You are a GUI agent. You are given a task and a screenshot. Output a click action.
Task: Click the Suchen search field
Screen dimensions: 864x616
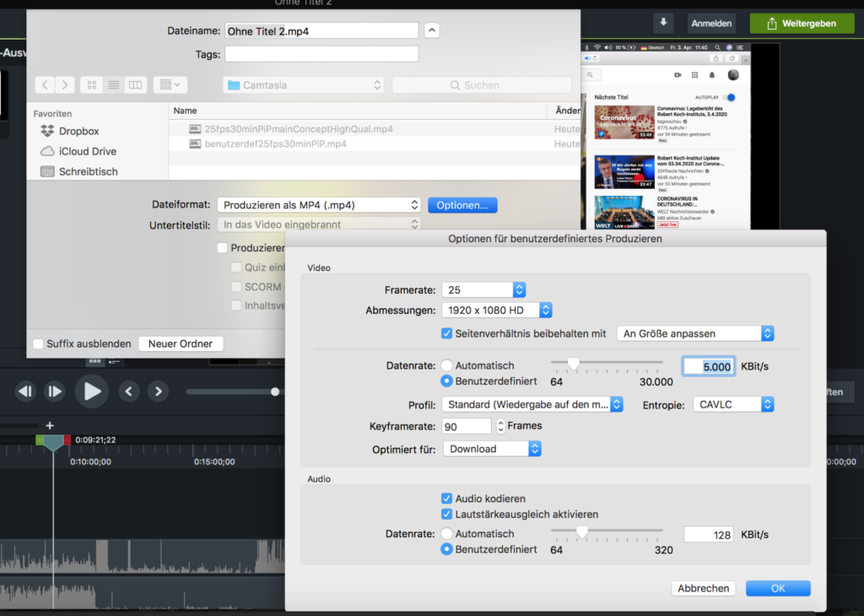[482, 85]
